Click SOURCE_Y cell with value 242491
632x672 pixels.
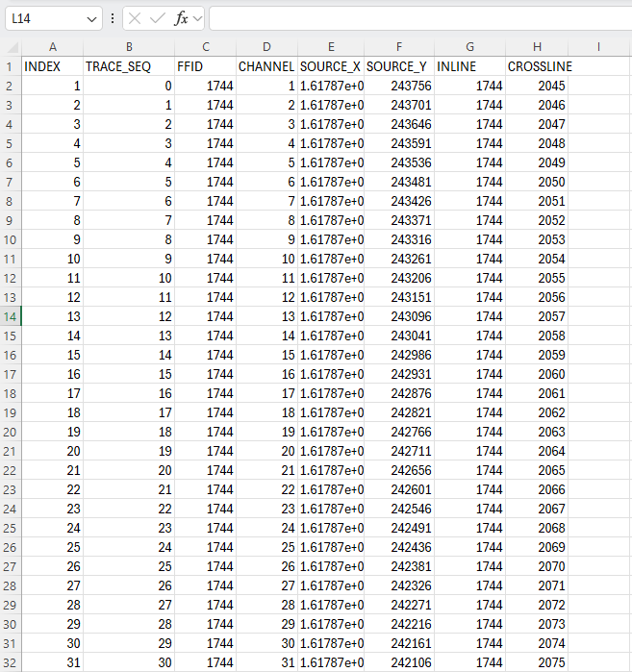point(399,528)
